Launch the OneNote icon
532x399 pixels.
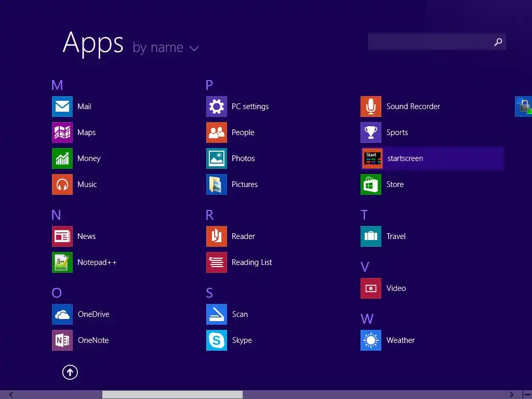[x=62, y=340]
